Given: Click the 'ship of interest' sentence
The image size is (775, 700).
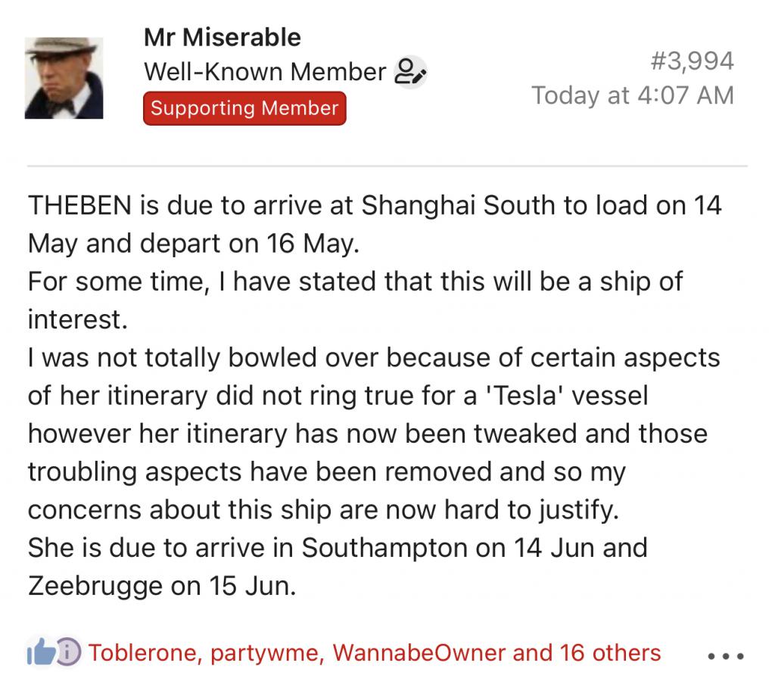Looking at the screenshot, I should coord(356,300).
